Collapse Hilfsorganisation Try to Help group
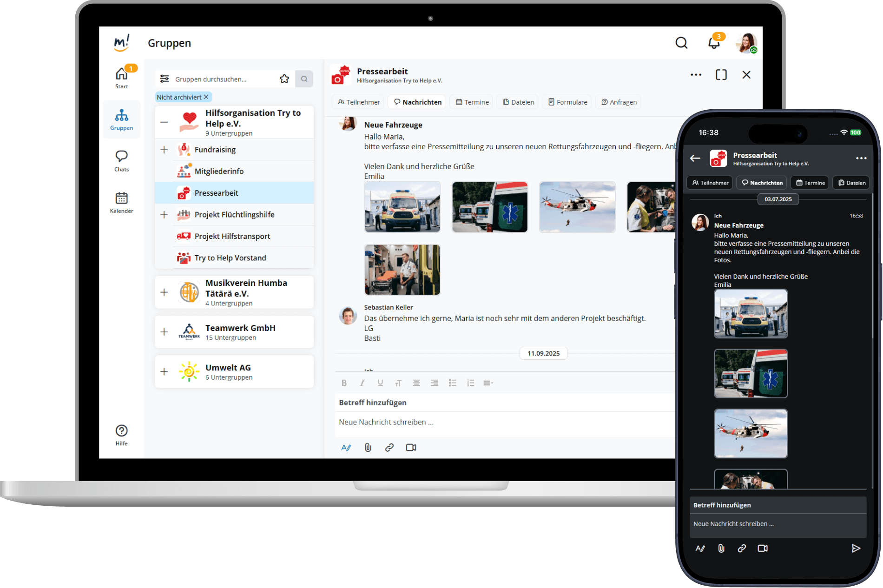 tap(164, 122)
